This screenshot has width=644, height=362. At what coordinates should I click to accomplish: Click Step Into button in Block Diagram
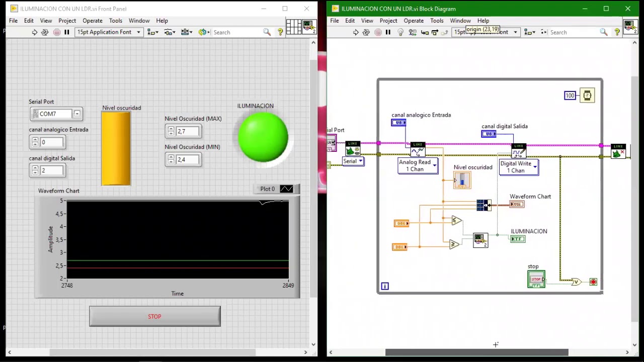(425, 32)
